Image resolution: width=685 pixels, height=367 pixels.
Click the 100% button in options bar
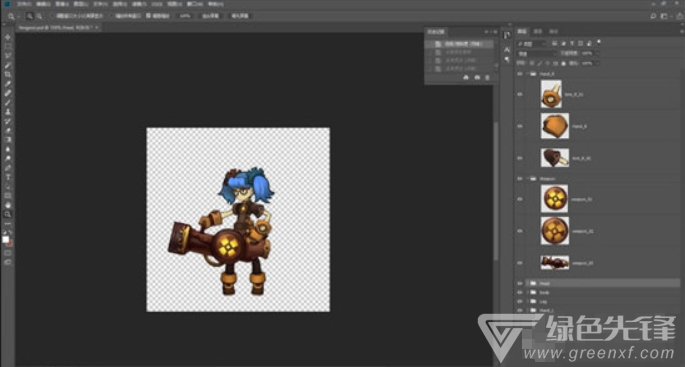coord(185,16)
